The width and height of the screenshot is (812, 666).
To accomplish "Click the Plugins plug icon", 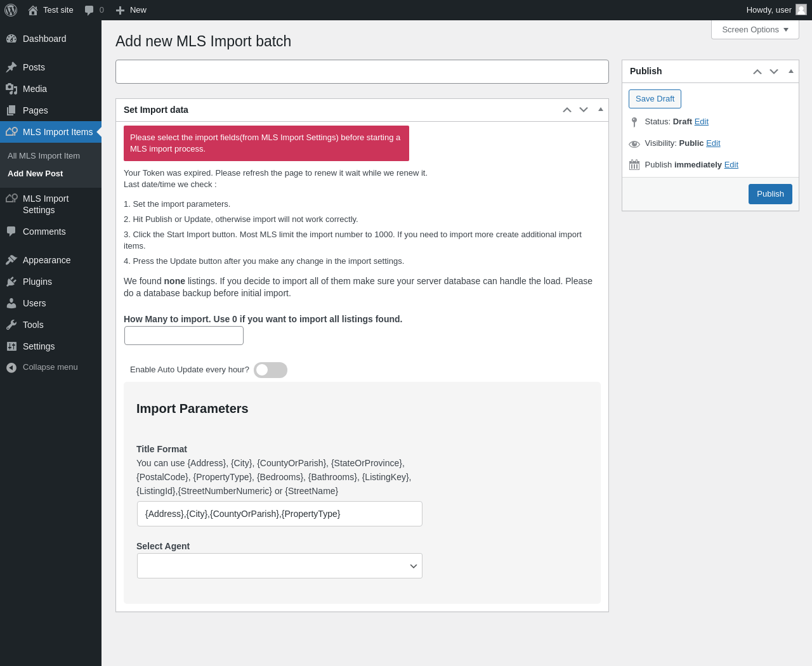I will 11,282.
